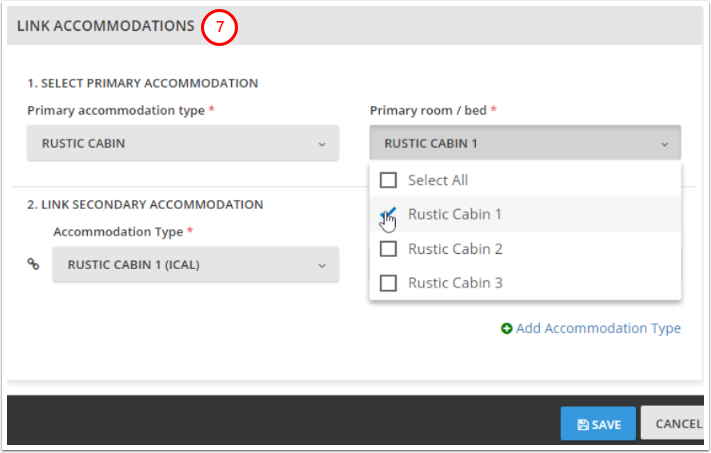Click the chevron arrow on RUSTIC CABIN dropdown
Image resolution: width=711 pixels, height=453 pixels.
pyautogui.click(x=322, y=144)
